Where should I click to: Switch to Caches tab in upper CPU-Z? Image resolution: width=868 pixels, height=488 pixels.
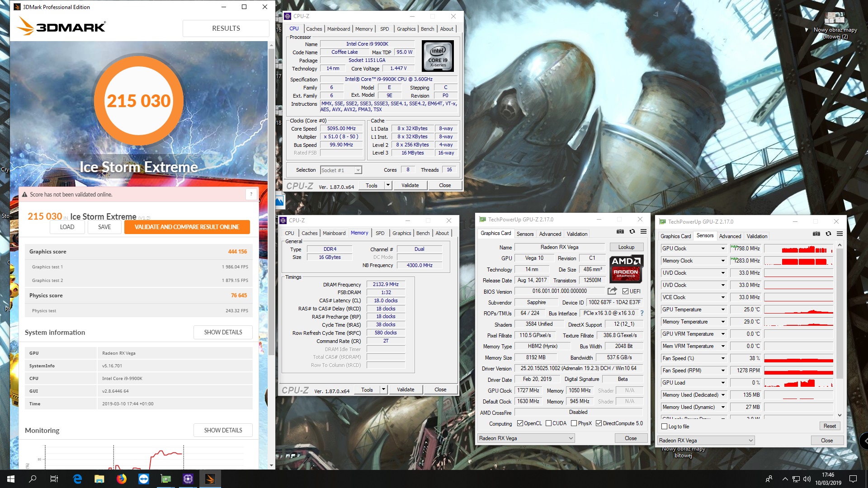point(314,29)
